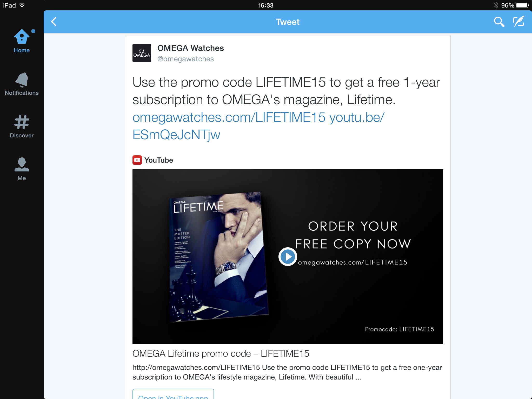This screenshot has height=399, width=532.
Task: Tap the @omegawatches handle
Action: click(x=185, y=59)
